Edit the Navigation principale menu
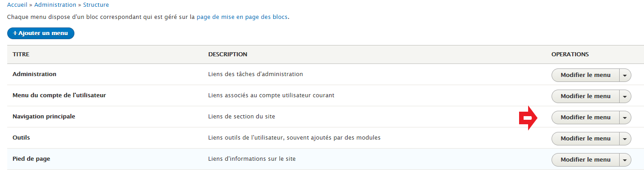 point(585,118)
